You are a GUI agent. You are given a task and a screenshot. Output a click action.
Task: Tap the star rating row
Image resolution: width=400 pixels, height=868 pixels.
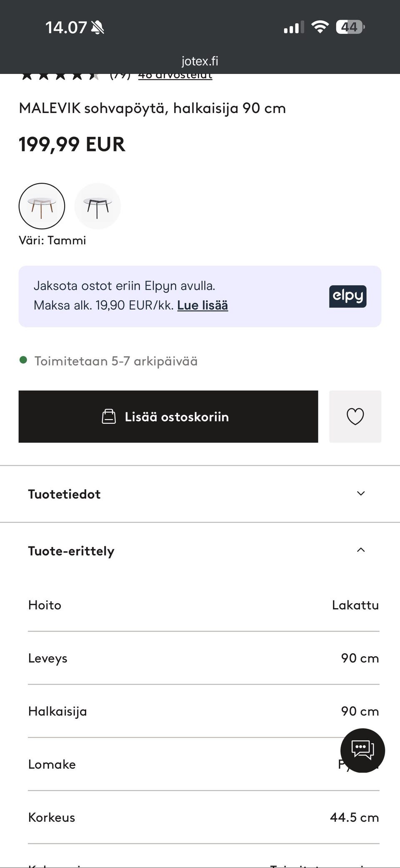click(60, 76)
